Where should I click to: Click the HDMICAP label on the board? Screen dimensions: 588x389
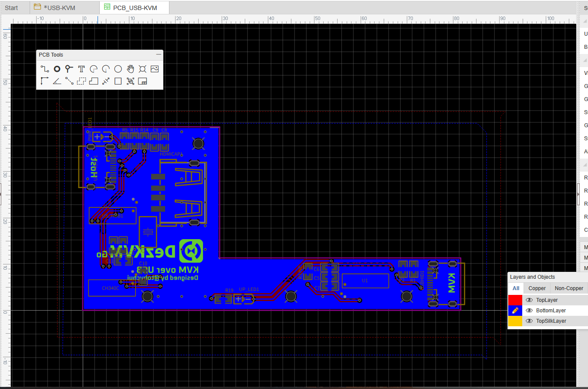(x=170, y=154)
